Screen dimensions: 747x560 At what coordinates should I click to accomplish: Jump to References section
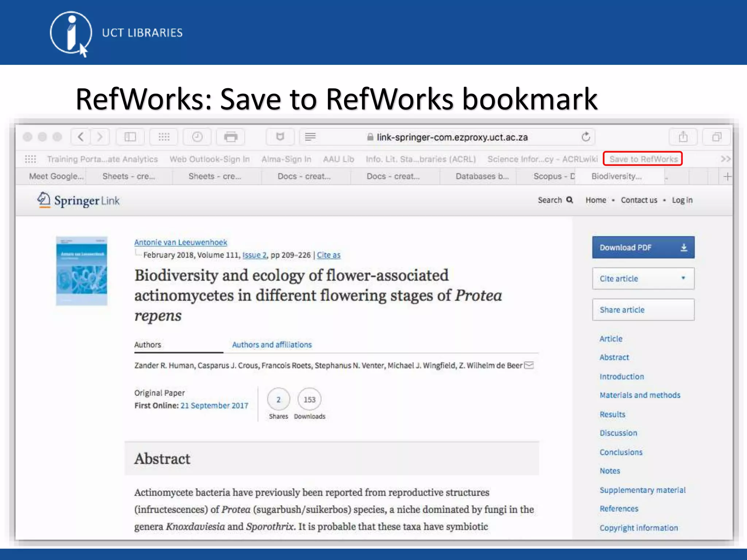tap(619, 509)
